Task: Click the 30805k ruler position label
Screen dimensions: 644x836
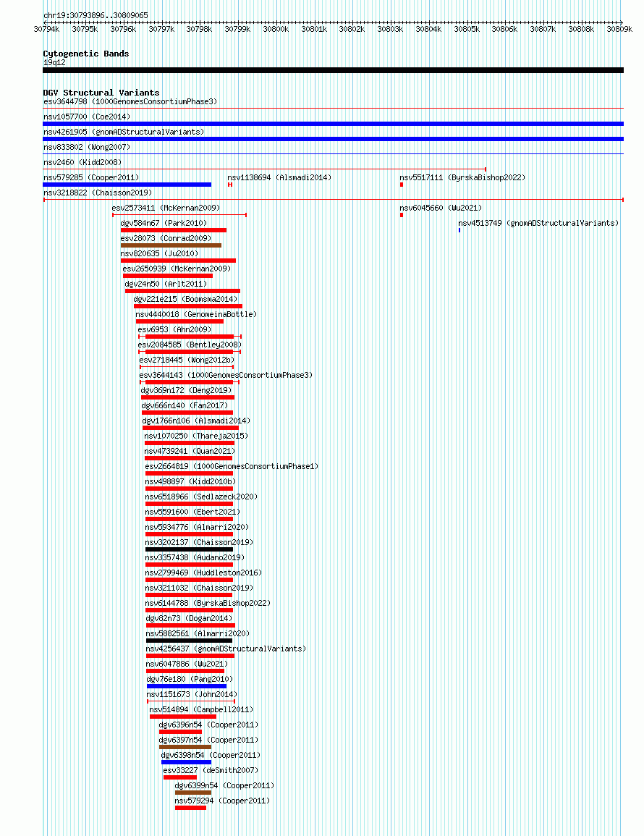Action: click(x=467, y=30)
